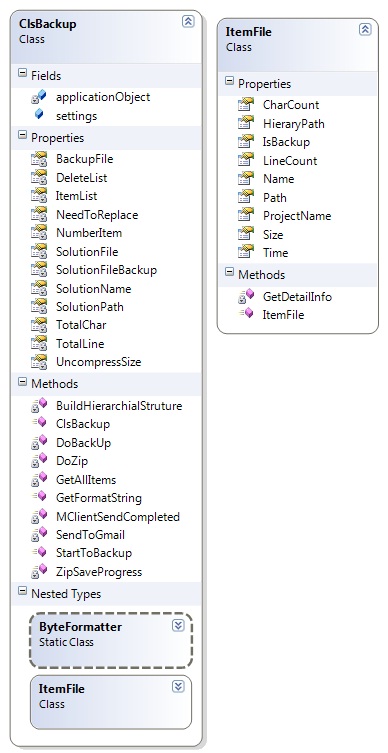This screenshot has width=388, height=753.
Task: Collapse the ItemFile Methods section
Action: pyautogui.click(x=229, y=272)
